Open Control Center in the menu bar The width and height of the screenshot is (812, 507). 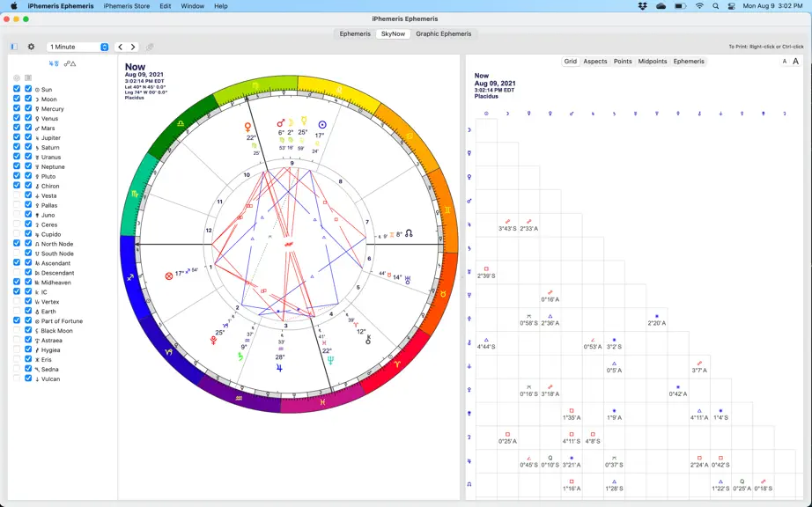click(731, 6)
